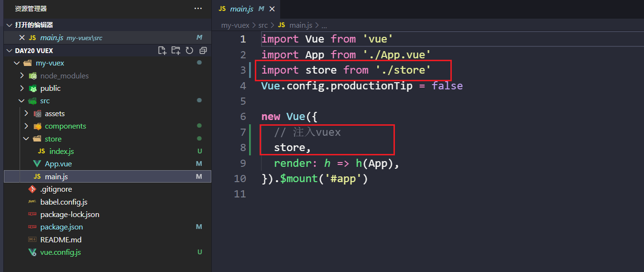This screenshot has height=272, width=644.
Task: Click line number 11 in gutter
Action: 240,194
